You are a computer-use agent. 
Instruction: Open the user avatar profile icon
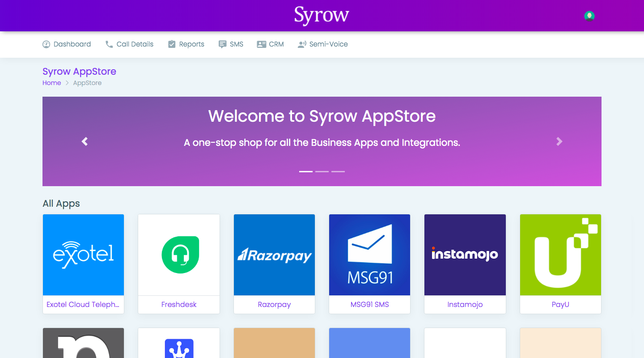[589, 16]
